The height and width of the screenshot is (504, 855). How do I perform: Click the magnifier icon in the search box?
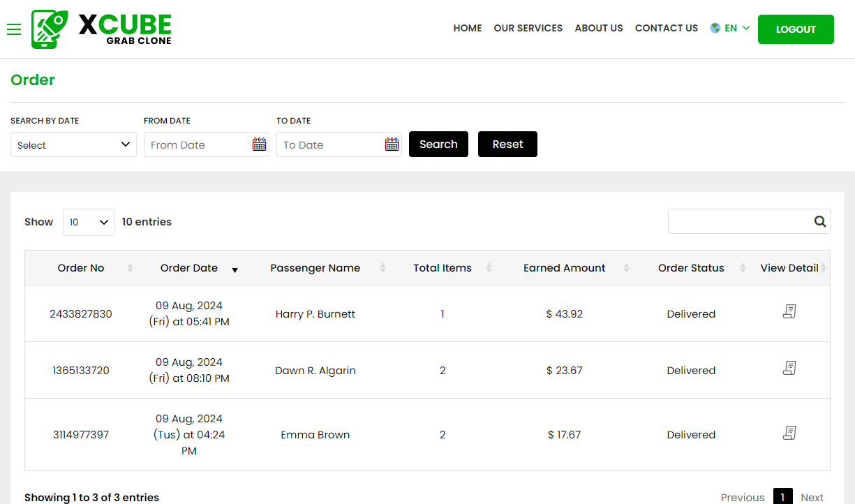tap(819, 221)
